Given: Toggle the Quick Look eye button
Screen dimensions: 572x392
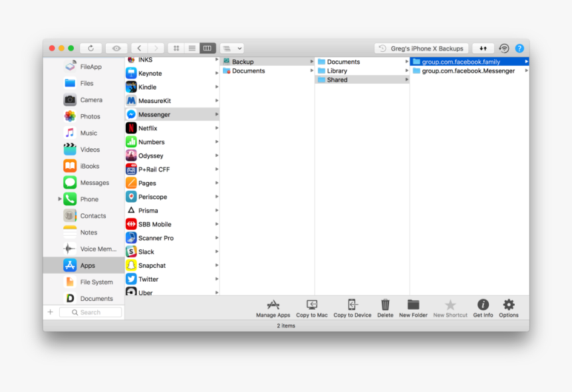Looking at the screenshot, I should click(116, 48).
